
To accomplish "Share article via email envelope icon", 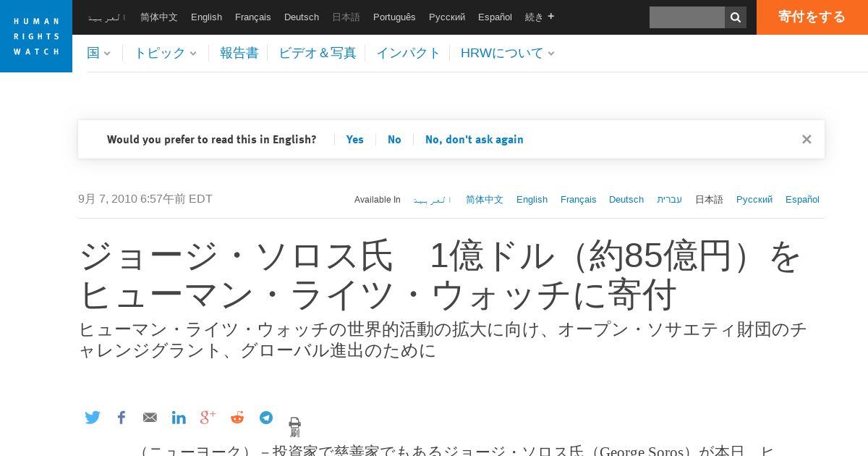I will click(x=150, y=418).
